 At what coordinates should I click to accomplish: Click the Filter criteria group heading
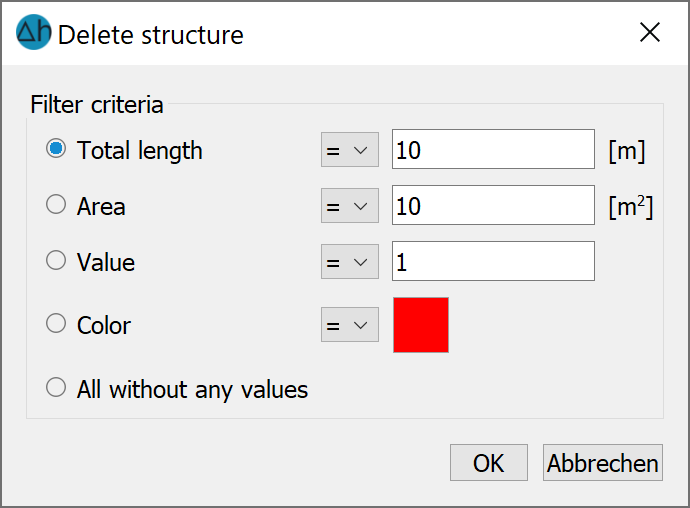coord(97,105)
